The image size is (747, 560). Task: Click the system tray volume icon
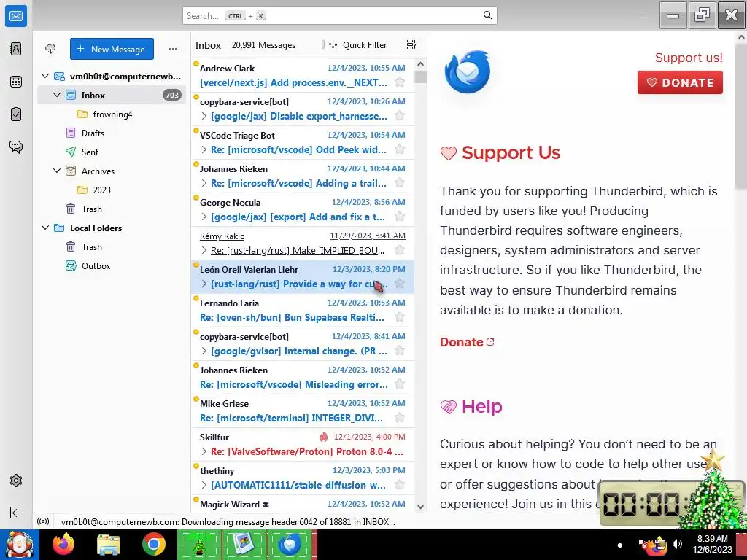click(678, 544)
